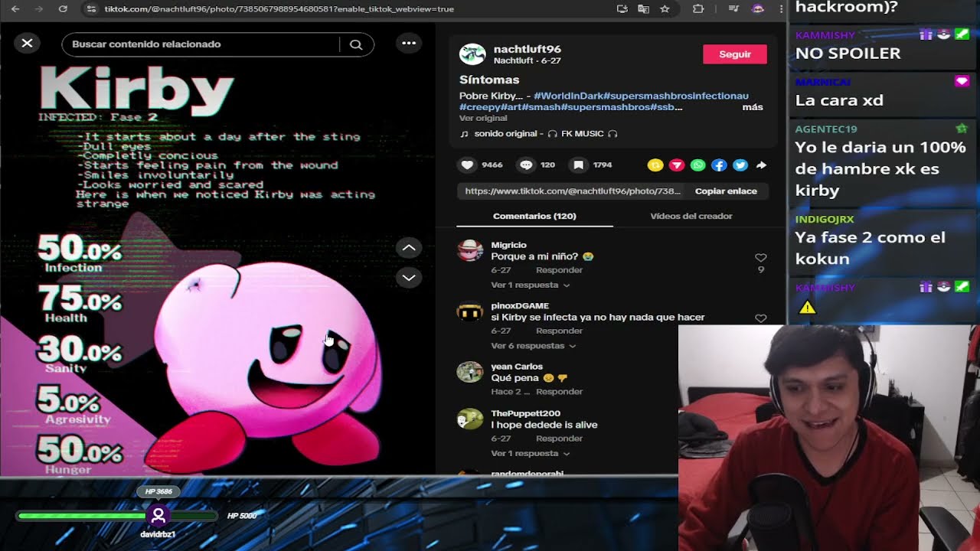This screenshot has width=980, height=551.
Task: Click the green HP progress bar
Action: [x=117, y=516]
